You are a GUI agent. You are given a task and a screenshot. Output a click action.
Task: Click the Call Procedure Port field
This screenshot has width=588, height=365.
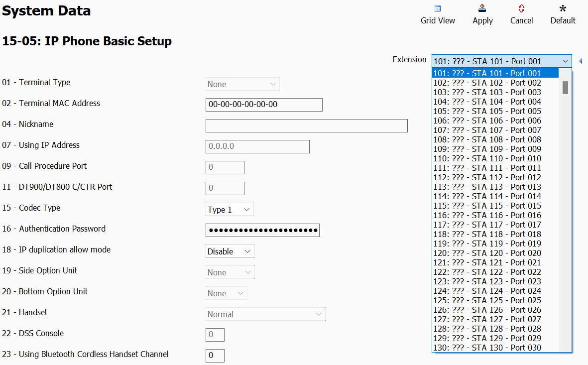click(x=225, y=167)
